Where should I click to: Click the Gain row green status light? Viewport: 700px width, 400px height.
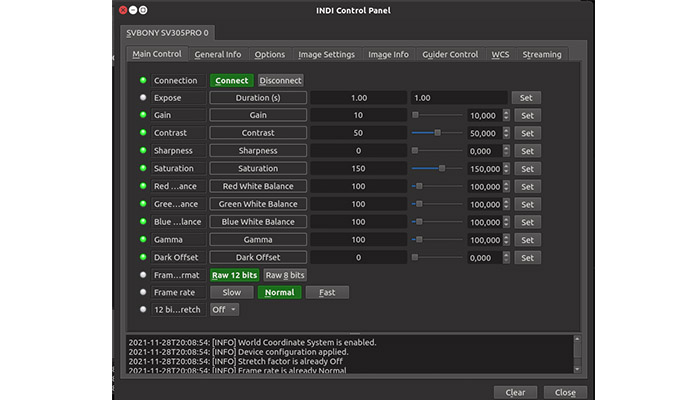pos(143,115)
